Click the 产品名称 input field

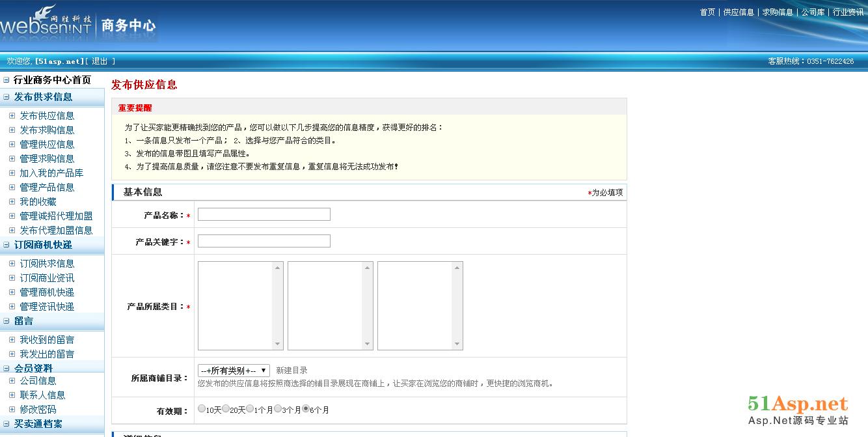coord(264,214)
